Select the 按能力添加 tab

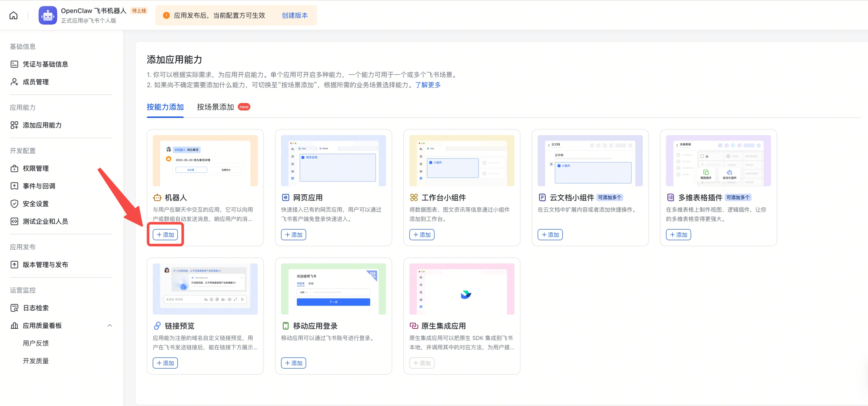click(165, 107)
